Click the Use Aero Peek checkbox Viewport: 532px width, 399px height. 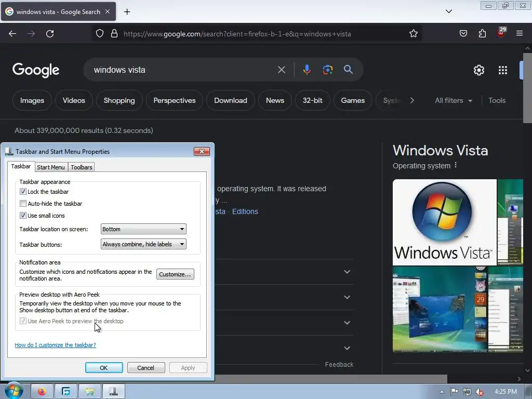23,321
